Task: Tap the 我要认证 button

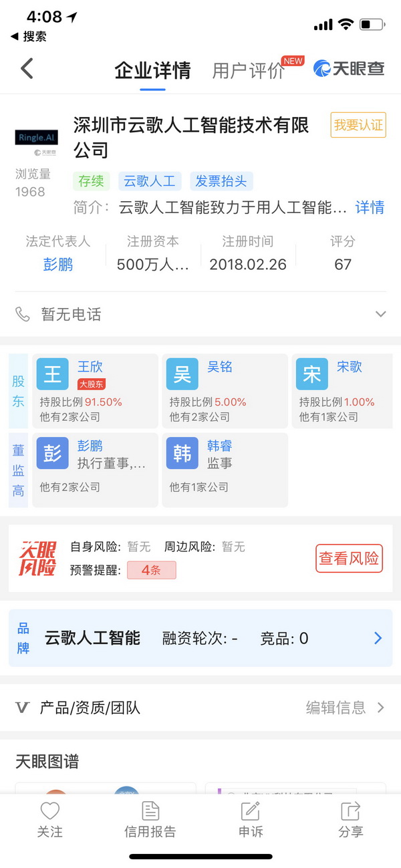Action: 358,125
